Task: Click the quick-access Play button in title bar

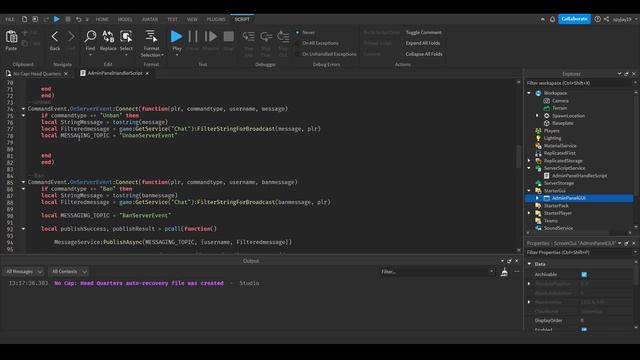Action: pyautogui.click(x=57, y=19)
